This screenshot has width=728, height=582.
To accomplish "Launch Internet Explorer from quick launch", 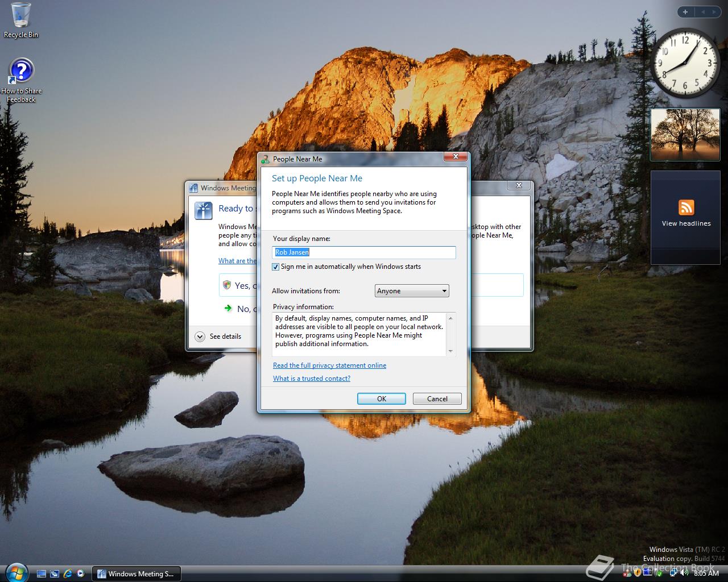I will pos(68,573).
